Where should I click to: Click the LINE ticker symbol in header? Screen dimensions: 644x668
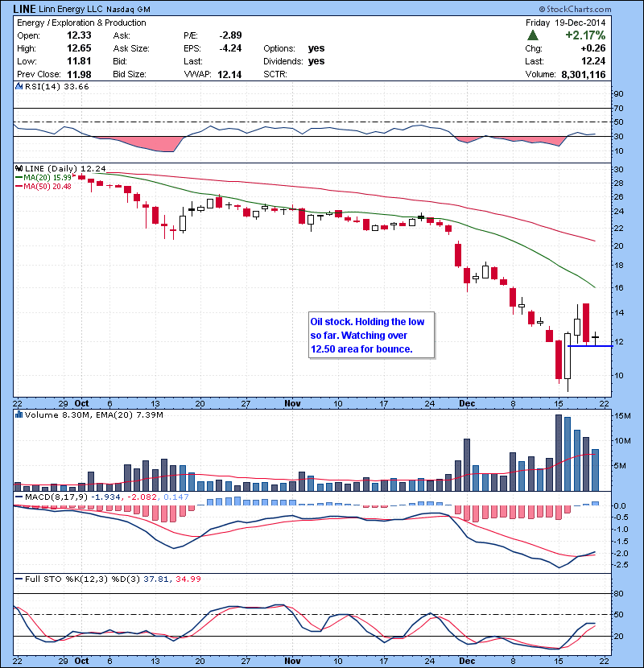25,9
